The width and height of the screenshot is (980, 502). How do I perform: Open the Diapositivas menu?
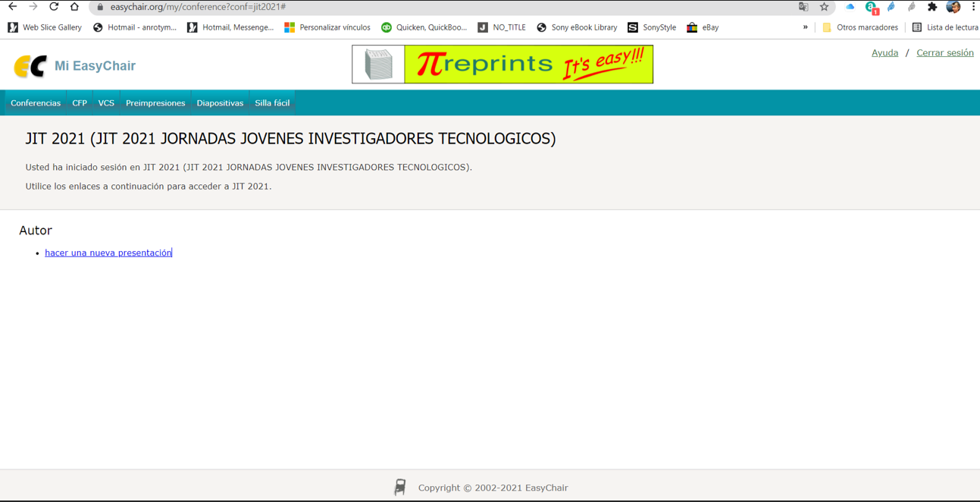point(220,103)
